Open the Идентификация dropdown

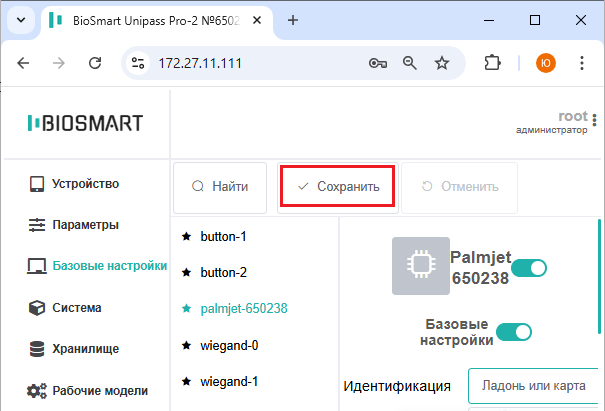click(x=534, y=386)
